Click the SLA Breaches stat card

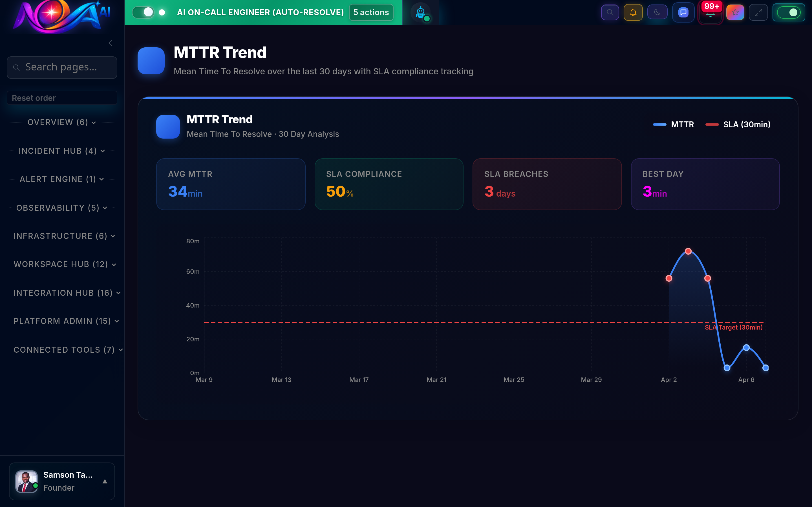click(x=547, y=184)
